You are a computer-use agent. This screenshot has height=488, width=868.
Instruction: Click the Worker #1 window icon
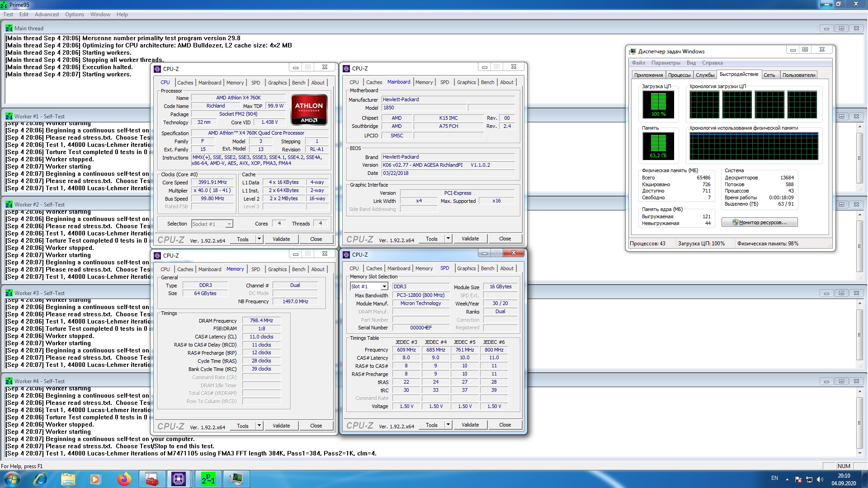[9, 116]
